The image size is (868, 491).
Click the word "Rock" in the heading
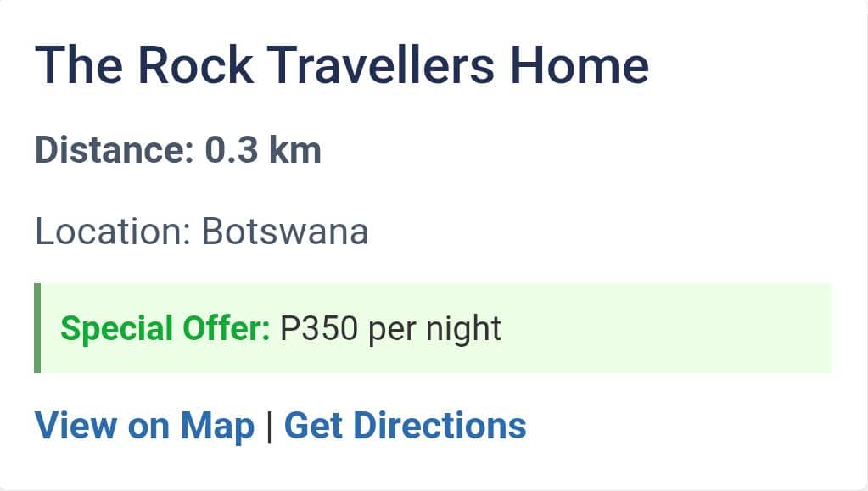(195, 65)
